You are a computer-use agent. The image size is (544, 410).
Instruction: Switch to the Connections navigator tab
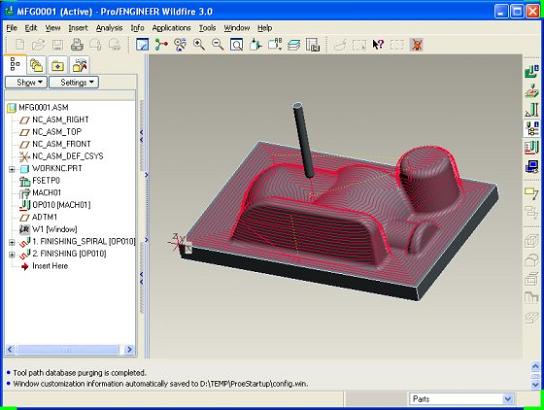point(79,65)
